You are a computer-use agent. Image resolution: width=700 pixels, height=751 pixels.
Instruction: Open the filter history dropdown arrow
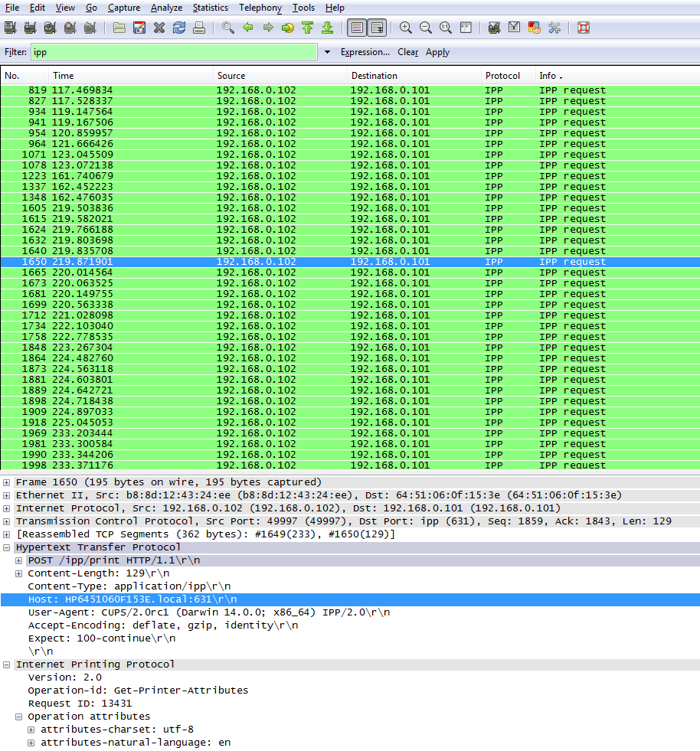click(x=327, y=52)
